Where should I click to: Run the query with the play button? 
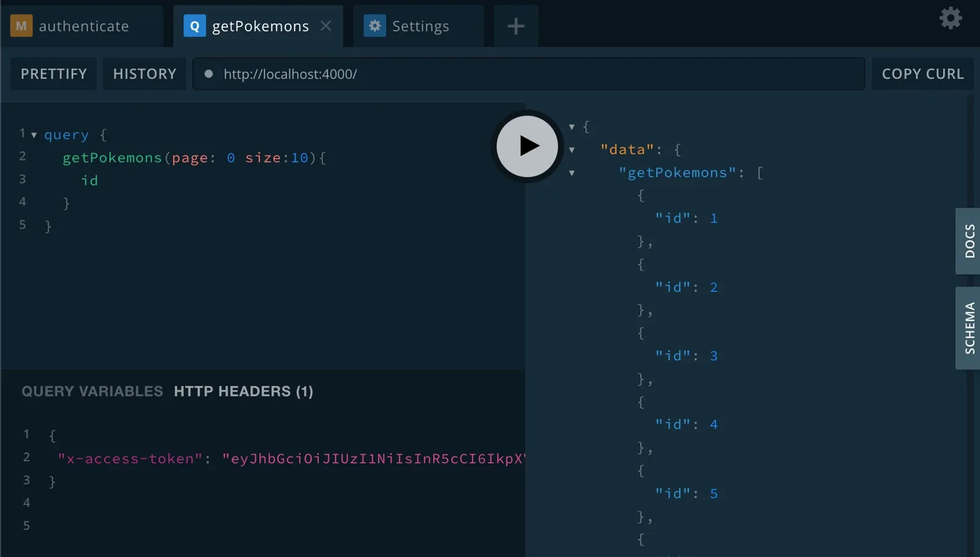(527, 146)
